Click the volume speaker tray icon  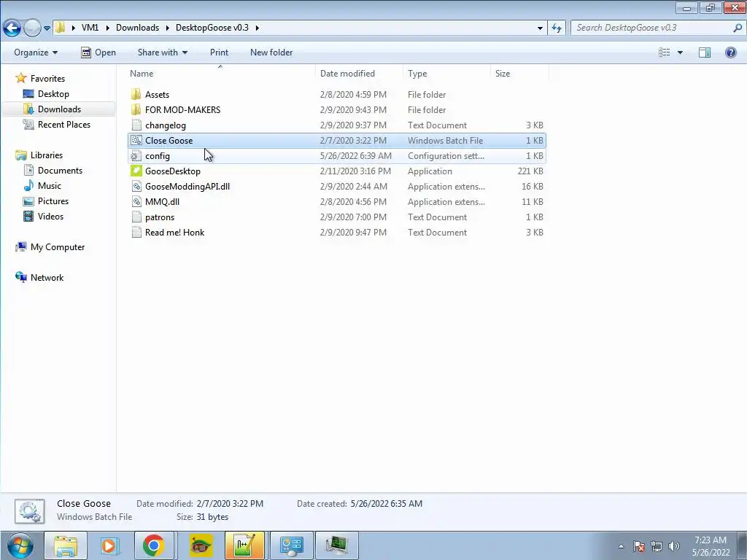click(x=673, y=546)
